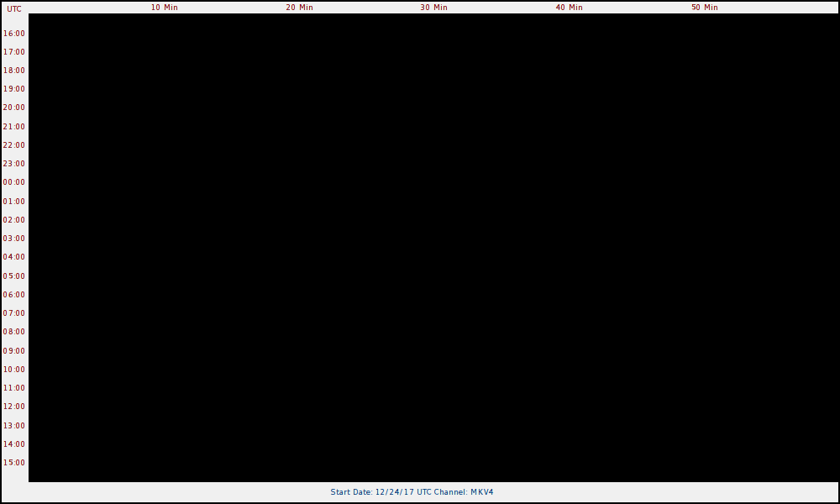The image size is (840, 504).
Task: Click the 06:00 hour row label
Action: pos(14,295)
